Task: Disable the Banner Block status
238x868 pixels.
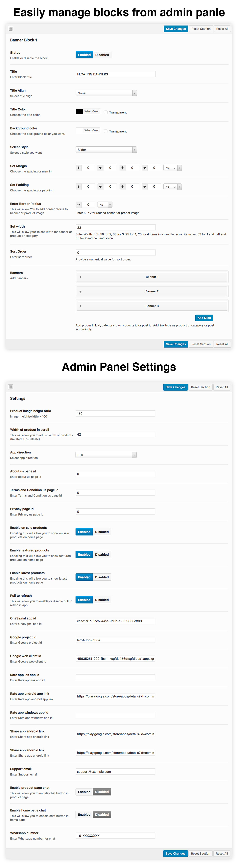Action: point(102,55)
